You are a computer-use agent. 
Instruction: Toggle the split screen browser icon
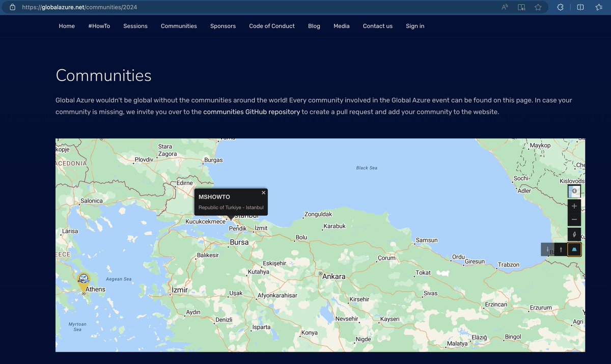[x=580, y=7]
